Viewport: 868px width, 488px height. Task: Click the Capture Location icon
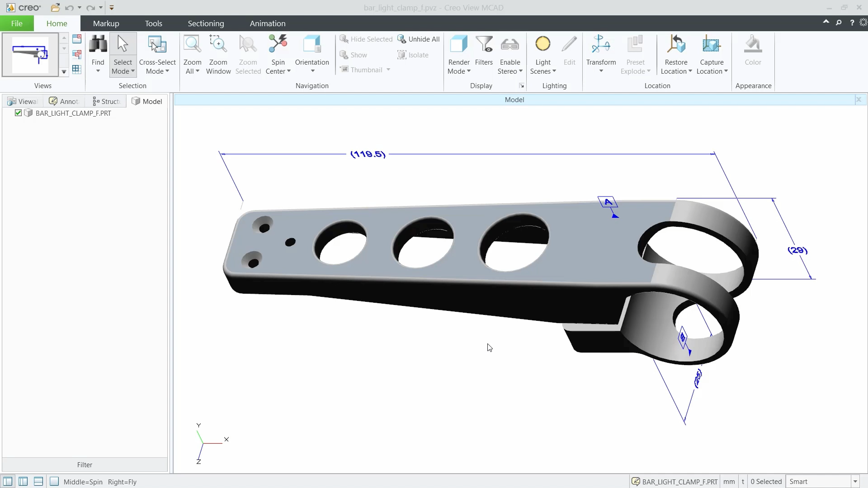click(711, 44)
